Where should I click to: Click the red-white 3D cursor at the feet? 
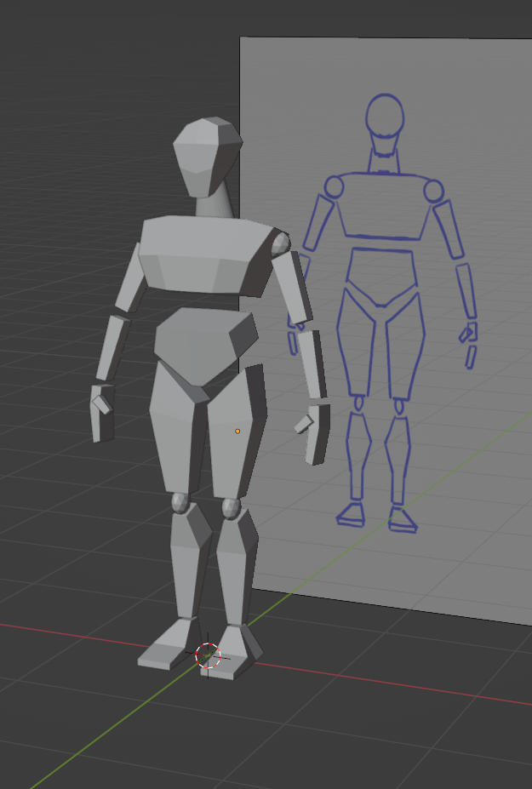pyautogui.click(x=208, y=655)
